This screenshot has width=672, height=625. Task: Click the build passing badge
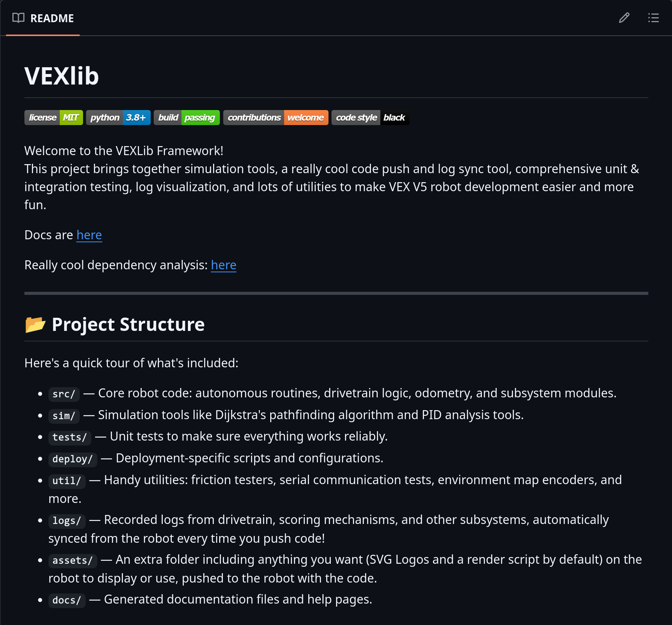click(x=186, y=117)
